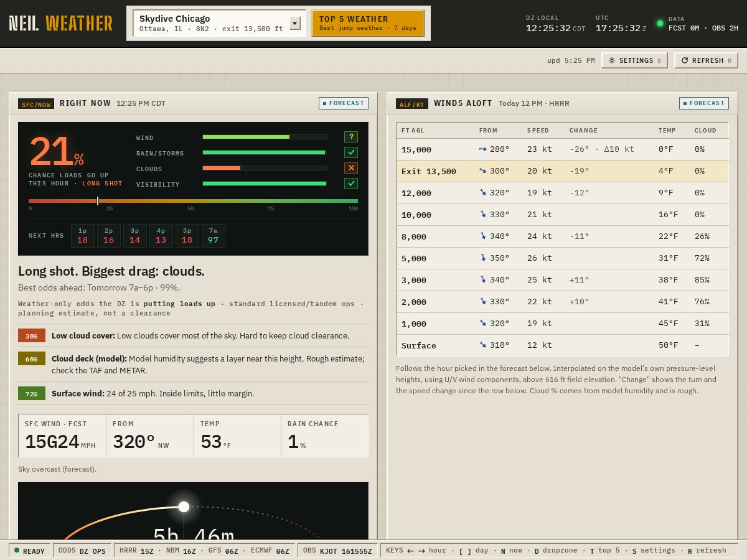Select the 3p next-hour tile

click(x=135, y=236)
